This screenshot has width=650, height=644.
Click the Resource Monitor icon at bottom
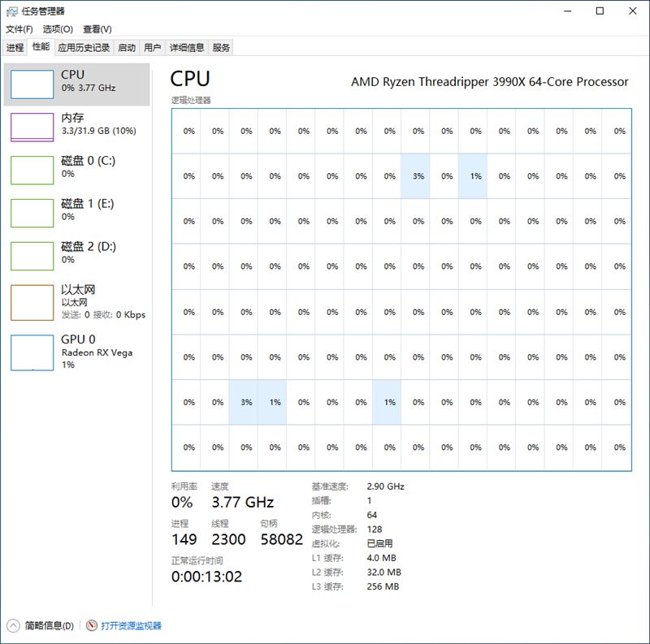(92, 625)
